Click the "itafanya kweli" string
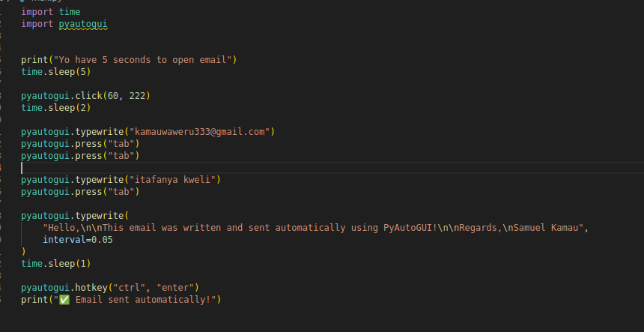 tap(172, 180)
